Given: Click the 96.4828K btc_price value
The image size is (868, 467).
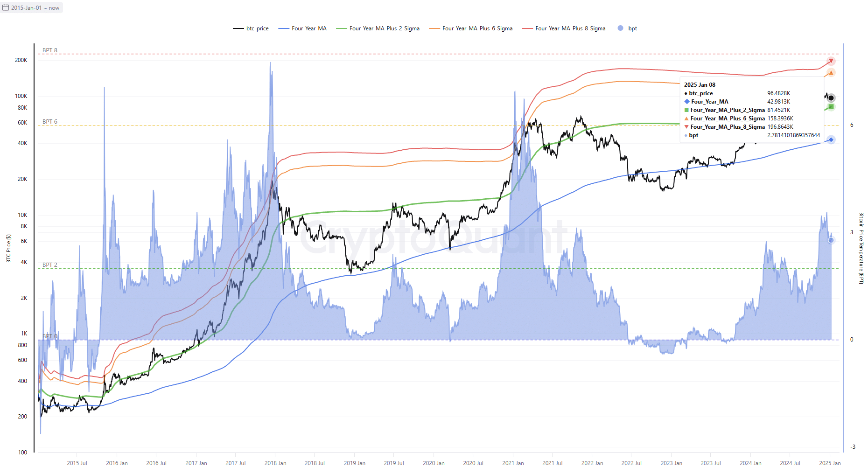Looking at the screenshot, I should tap(778, 93).
